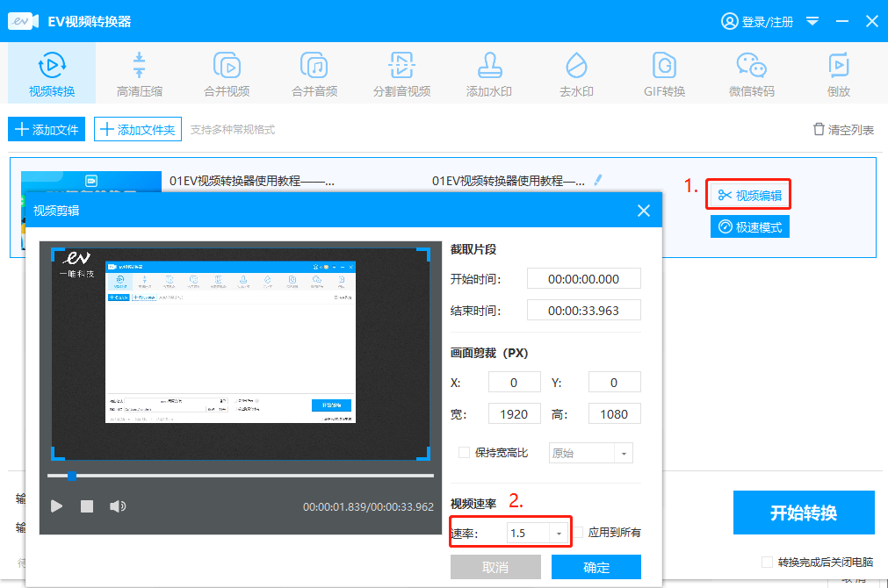Select the 倒放 reverse playback tool

[838, 74]
